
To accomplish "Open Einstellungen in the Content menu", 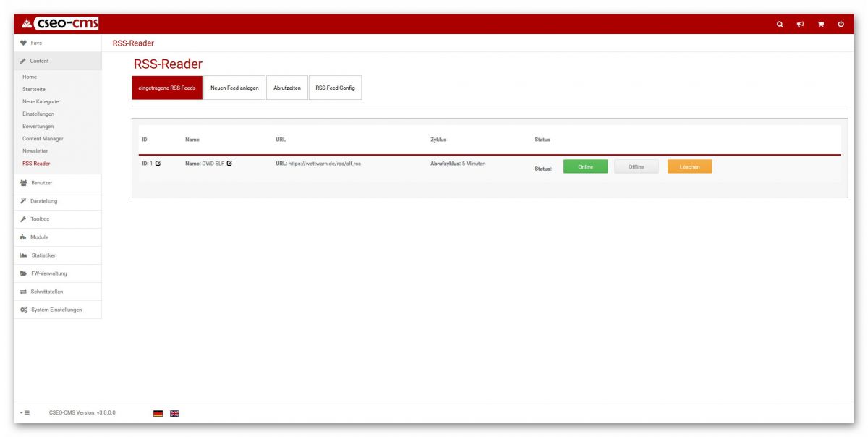I will pos(38,114).
